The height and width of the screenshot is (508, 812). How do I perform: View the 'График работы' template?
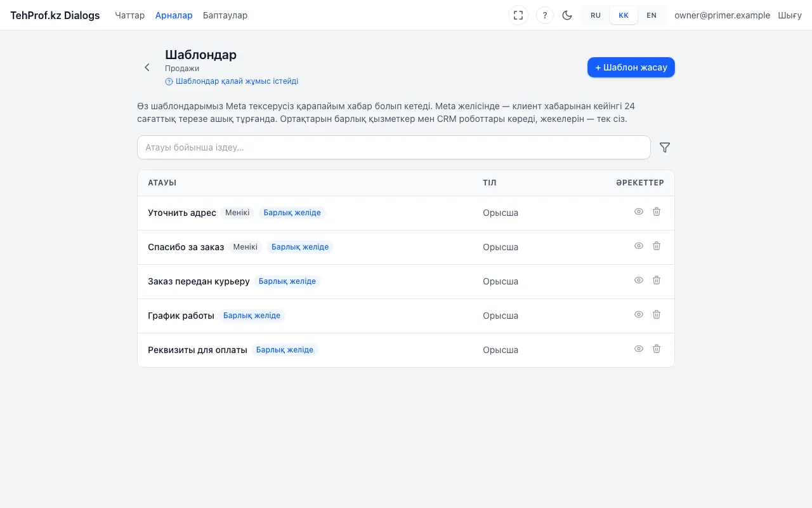pos(639,314)
